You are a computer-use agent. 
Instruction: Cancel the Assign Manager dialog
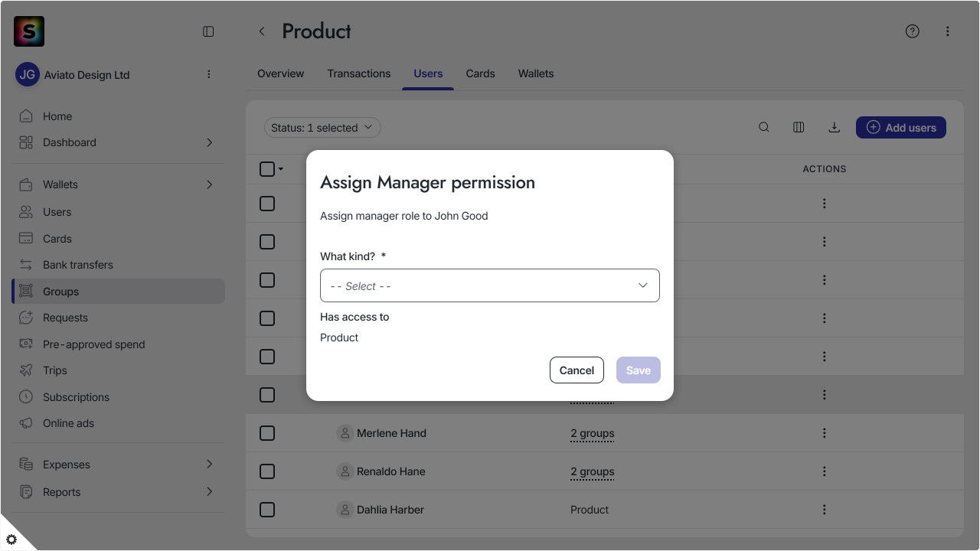point(577,370)
